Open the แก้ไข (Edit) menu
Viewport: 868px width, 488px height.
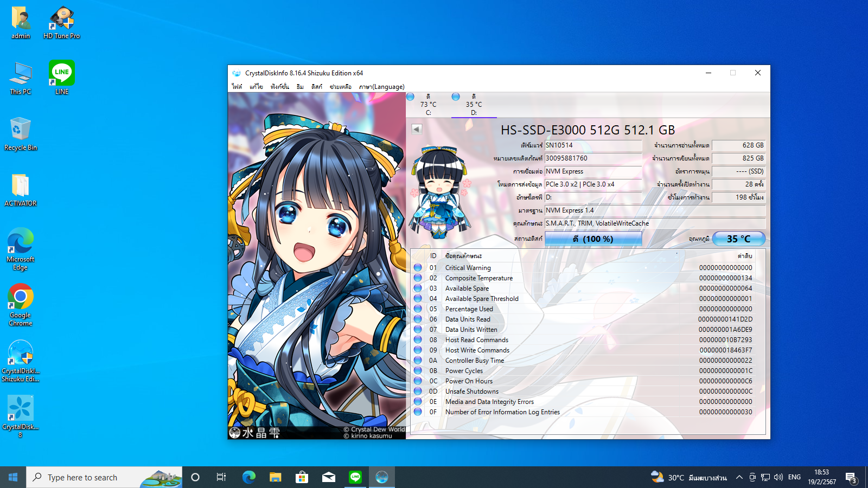point(256,87)
